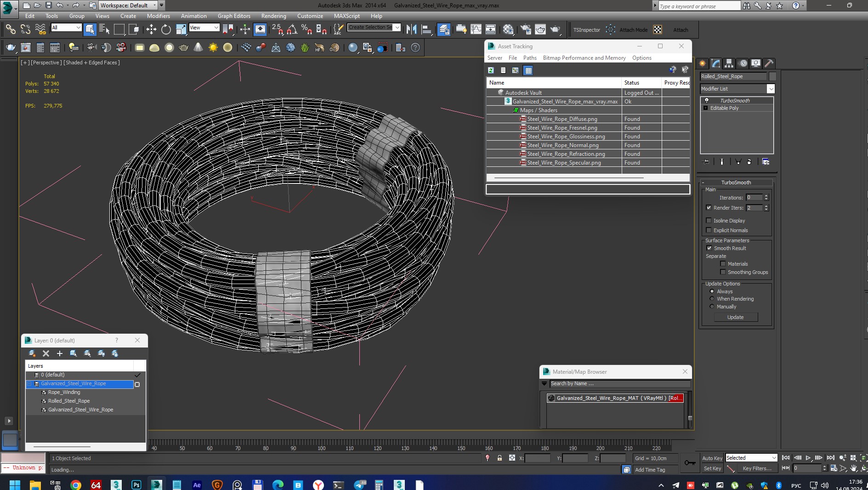This screenshot has height=490, width=868.
Task: Open the Utilities hammer panel tab
Action: (769, 63)
